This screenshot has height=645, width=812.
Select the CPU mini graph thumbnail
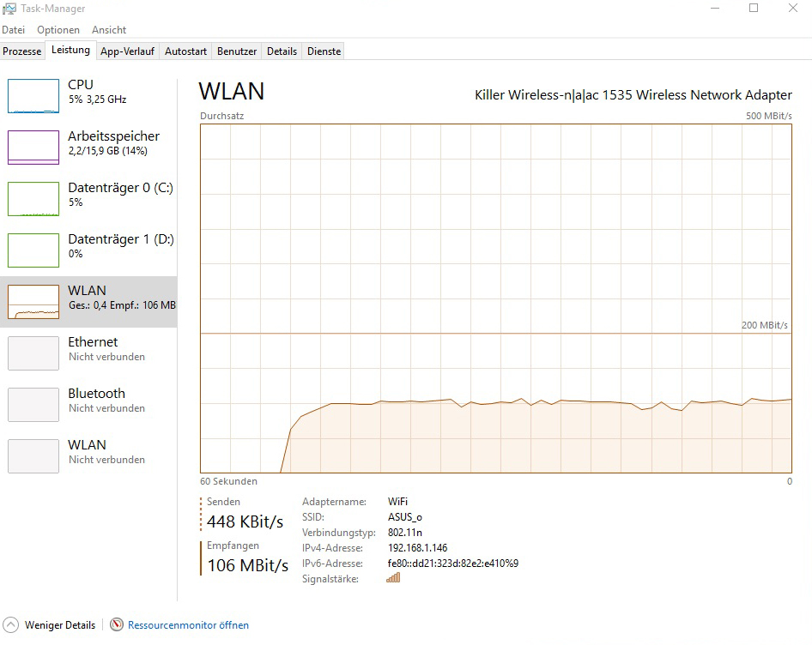pyautogui.click(x=33, y=96)
